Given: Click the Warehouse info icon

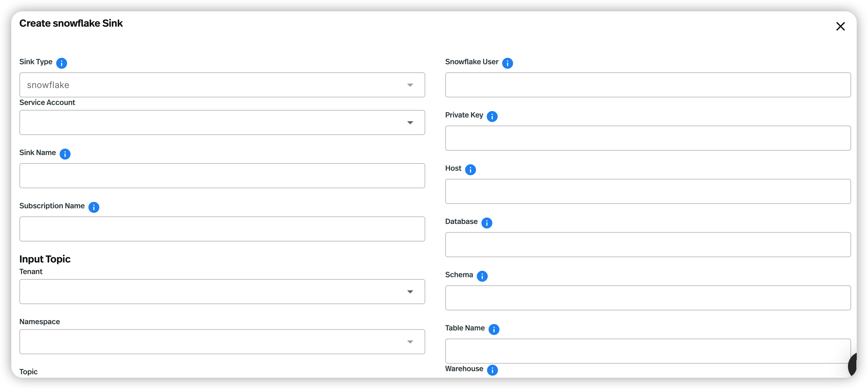Looking at the screenshot, I should tap(493, 370).
